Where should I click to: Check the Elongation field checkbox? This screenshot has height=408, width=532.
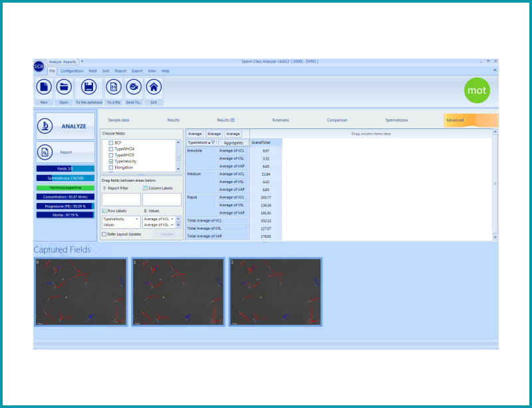tap(110, 168)
